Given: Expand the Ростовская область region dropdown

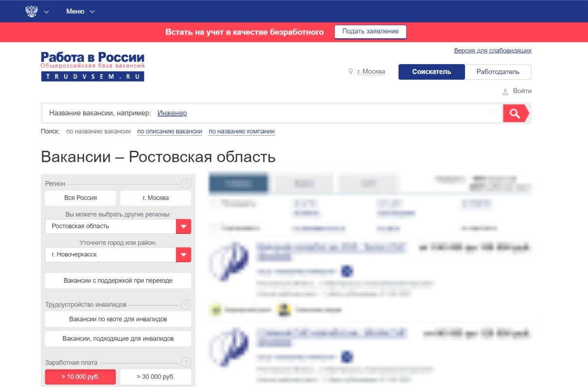Looking at the screenshot, I should pos(183,227).
